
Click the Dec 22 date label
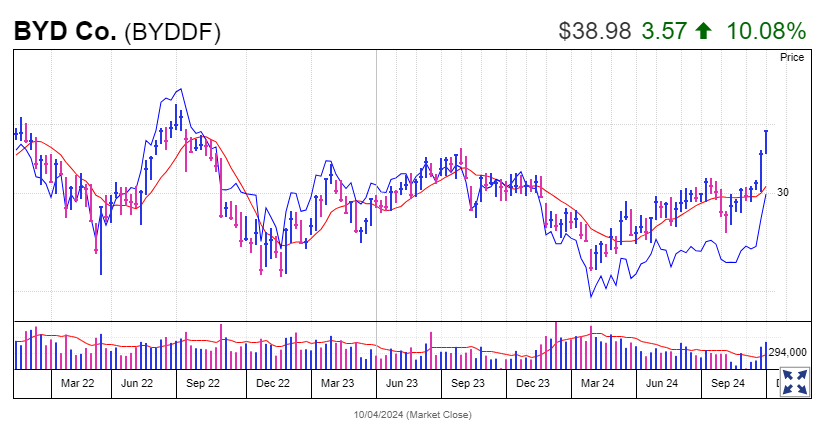[272, 383]
